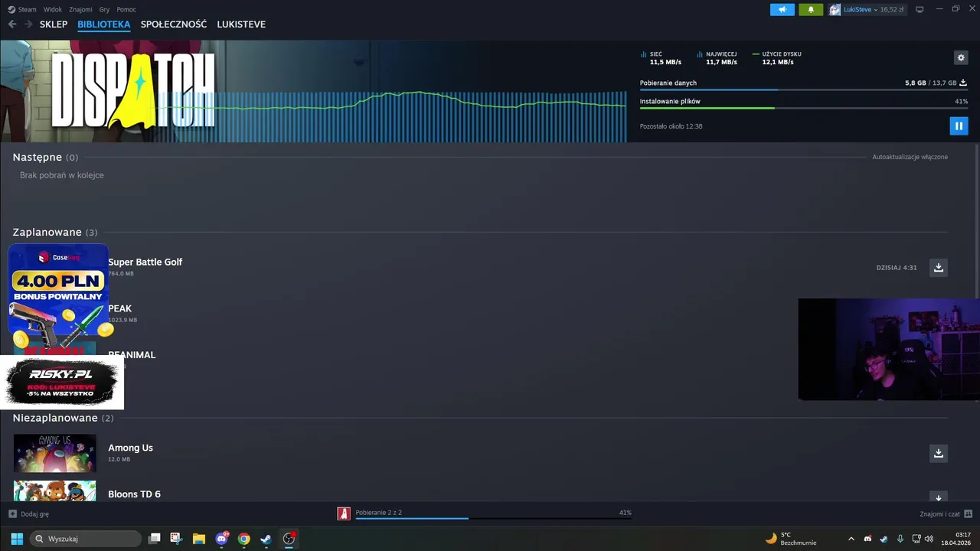Click 'Zaplanowane (3)' section heading
This screenshot has height=551, width=980.
tap(55, 232)
